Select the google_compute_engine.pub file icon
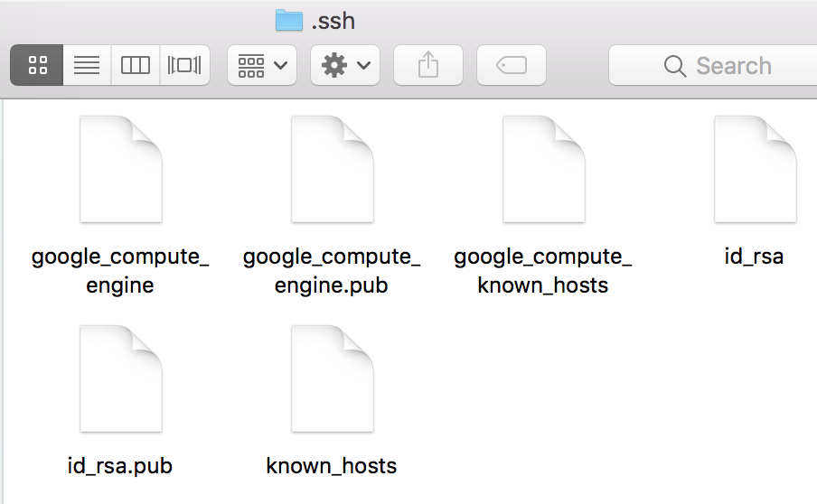The image size is (817, 504). pos(333,169)
